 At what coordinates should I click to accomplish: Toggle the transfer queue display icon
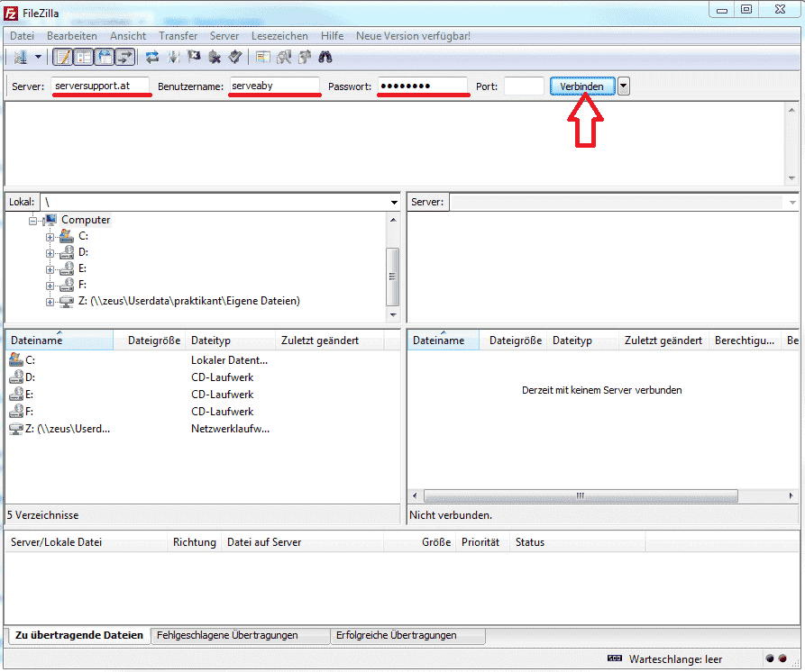tap(123, 58)
